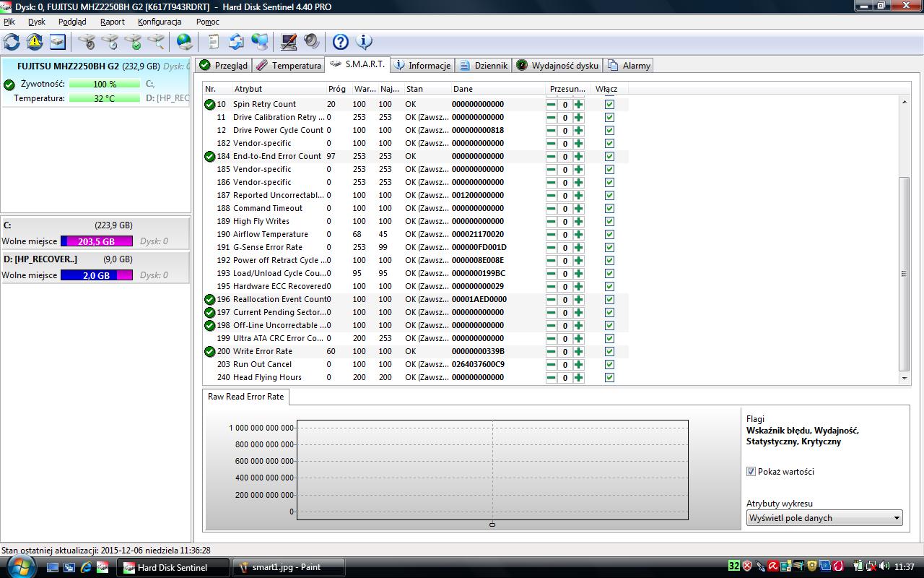Image resolution: width=924 pixels, height=578 pixels.
Task: Switch to the Temperatura tab
Action: (289, 65)
